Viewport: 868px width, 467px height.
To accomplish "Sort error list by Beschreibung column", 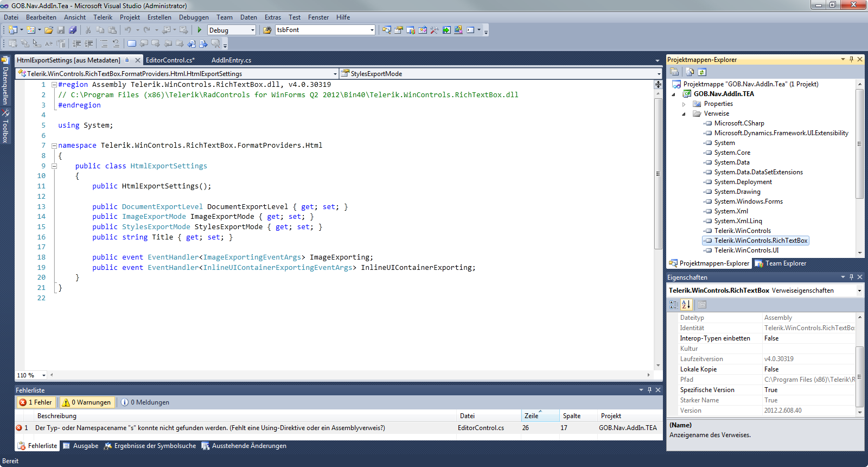I will tap(244, 416).
